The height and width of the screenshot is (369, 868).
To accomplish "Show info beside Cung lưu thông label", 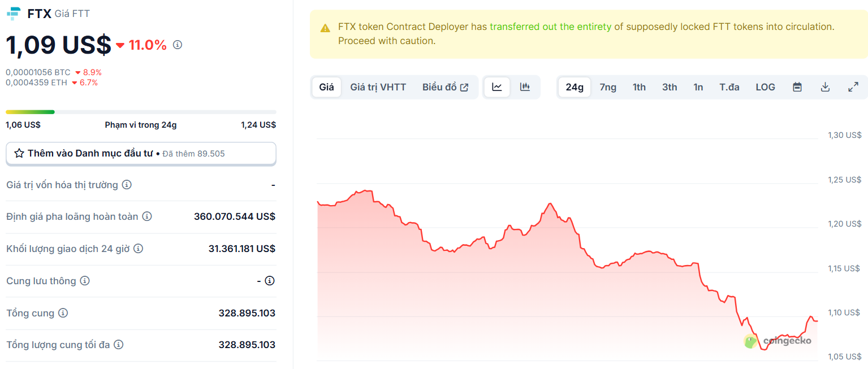I will click(x=85, y=281).
